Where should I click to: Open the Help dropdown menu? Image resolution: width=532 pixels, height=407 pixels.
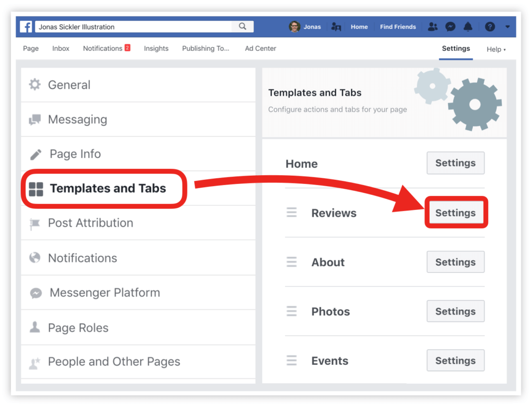(496, 49)
